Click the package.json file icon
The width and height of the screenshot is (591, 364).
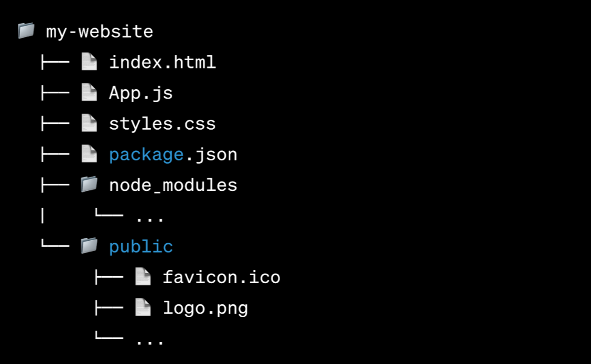[89, 154]
